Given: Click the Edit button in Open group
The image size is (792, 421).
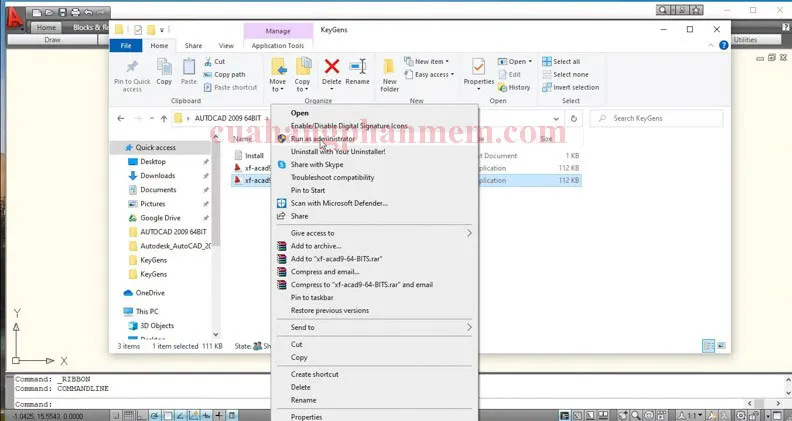Looking at the screenshot, I should (509, 74).
